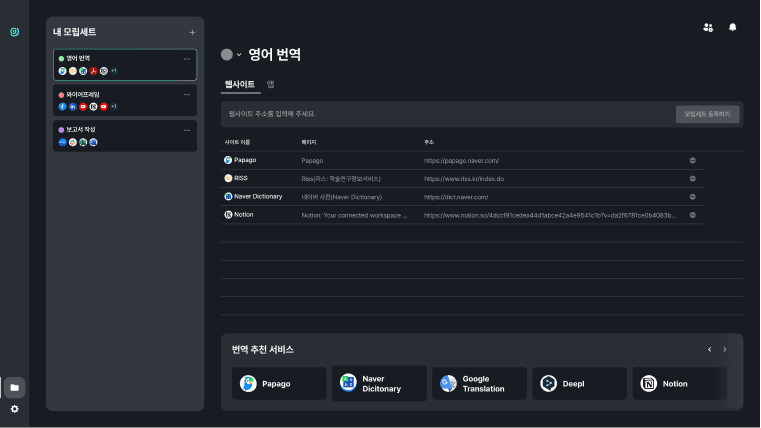The width and height of the screenshot is (761, 428).
Task: Click the +1 badge in 와이어프레임 card
Action: pos(114,107)
